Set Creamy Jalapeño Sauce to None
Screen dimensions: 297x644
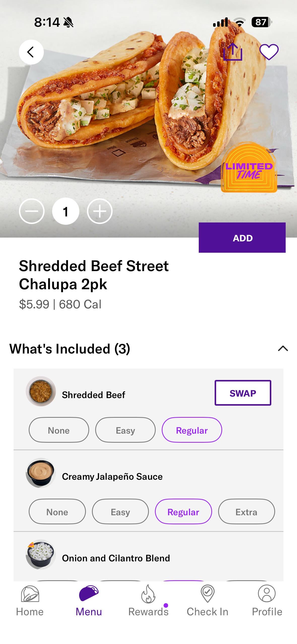click(57, 512)
